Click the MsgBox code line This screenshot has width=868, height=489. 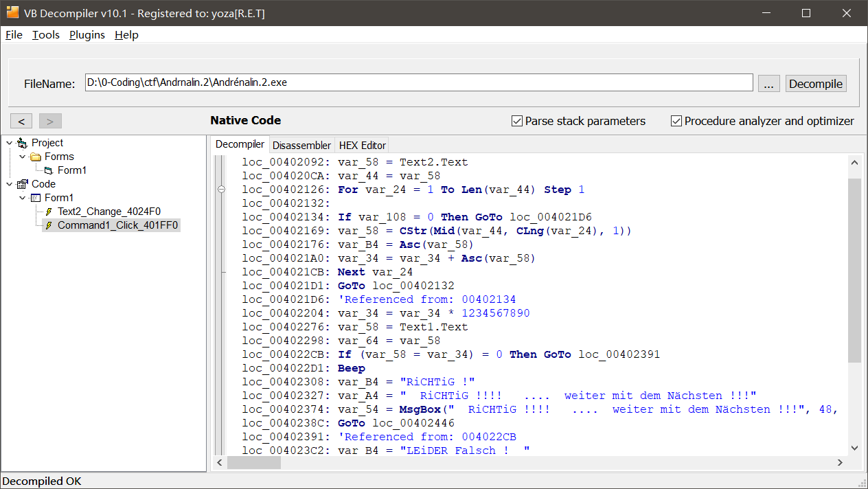pyautogui.click(x=540, y=409)
